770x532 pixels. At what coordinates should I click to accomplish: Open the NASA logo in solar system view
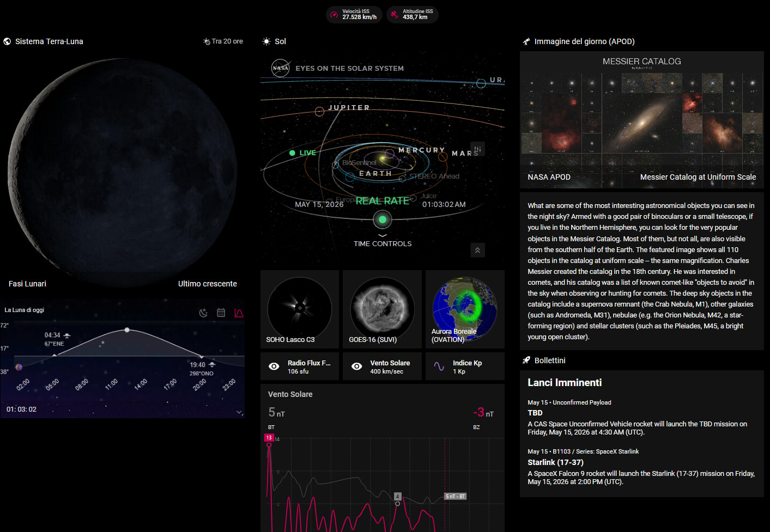281,68
